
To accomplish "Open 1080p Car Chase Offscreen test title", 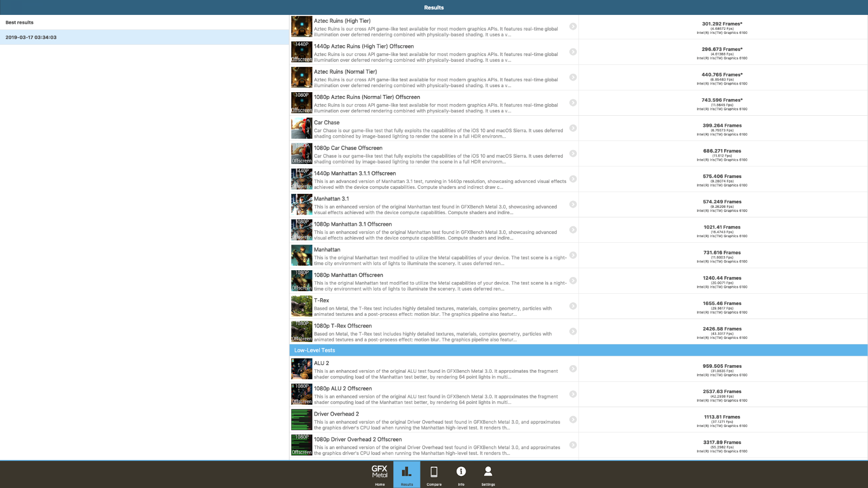I will click(x=348, y=148).
